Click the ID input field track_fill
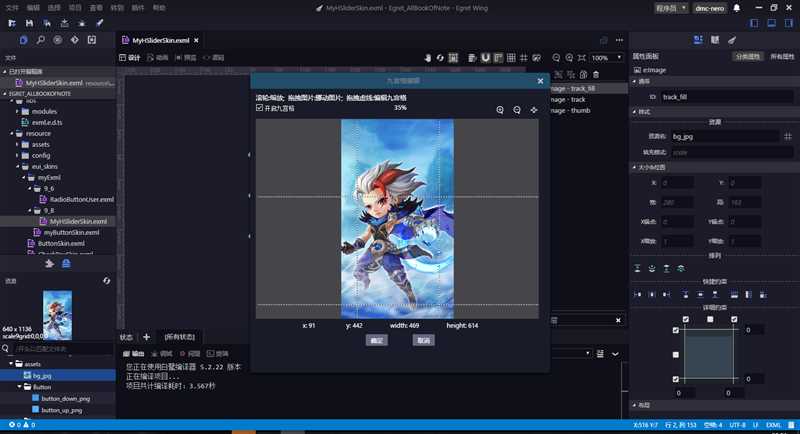Viewport: 800px width, 434px height. pyautogui.click(x=727, y=97)
